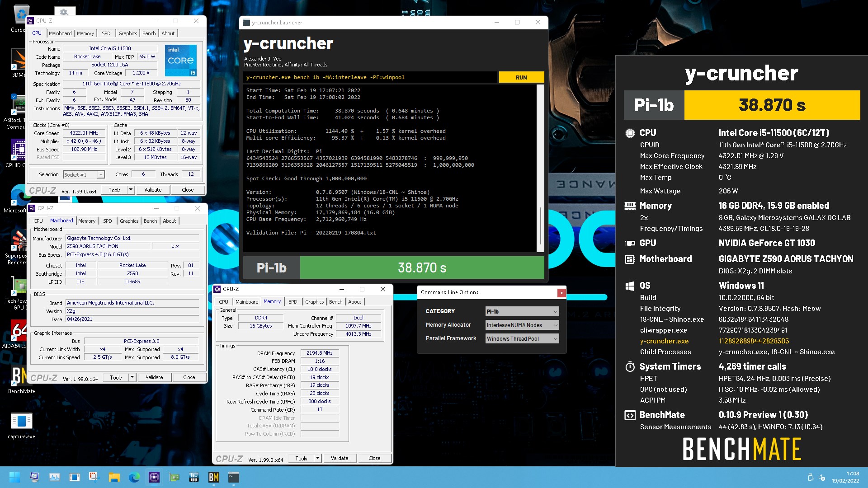Launch Microsoft Edge from the taskbar

point(134,477)
